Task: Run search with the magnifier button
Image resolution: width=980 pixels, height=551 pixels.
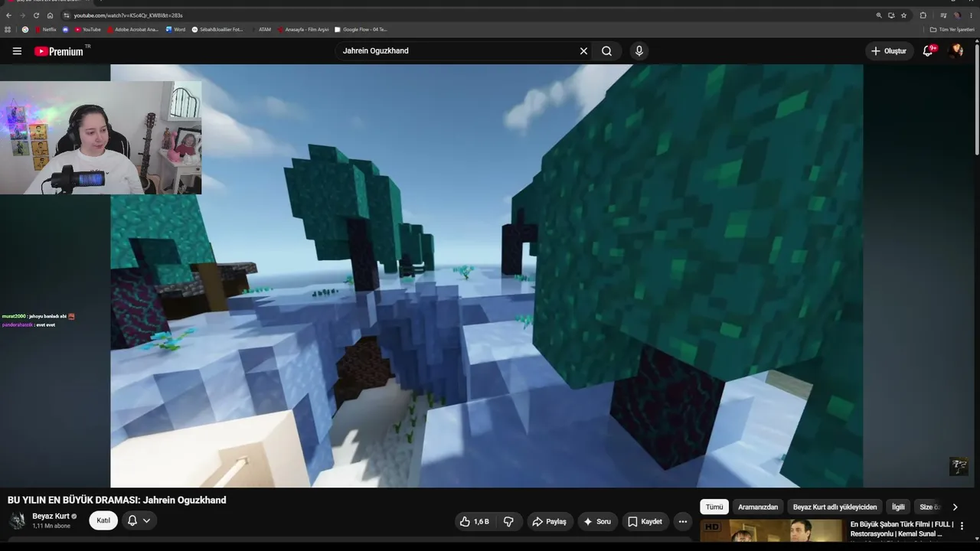Action: pyautogui.click(x=606, y=51)
